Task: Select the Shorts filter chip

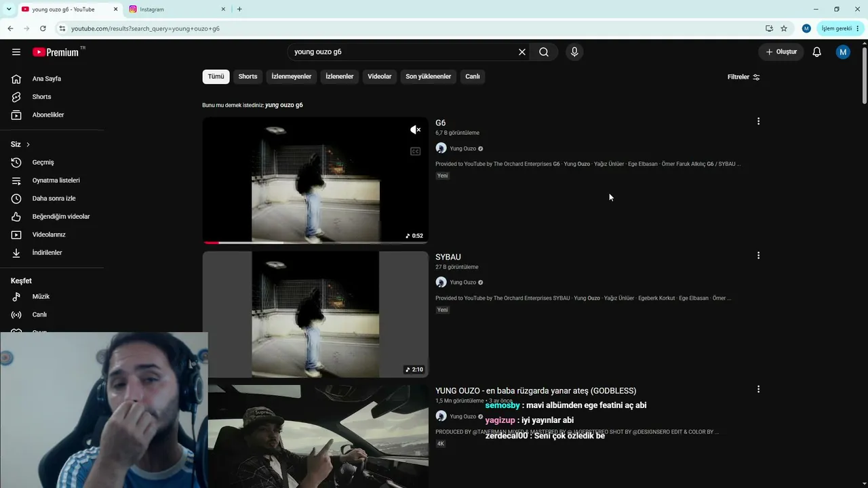Action: [248, 77]
